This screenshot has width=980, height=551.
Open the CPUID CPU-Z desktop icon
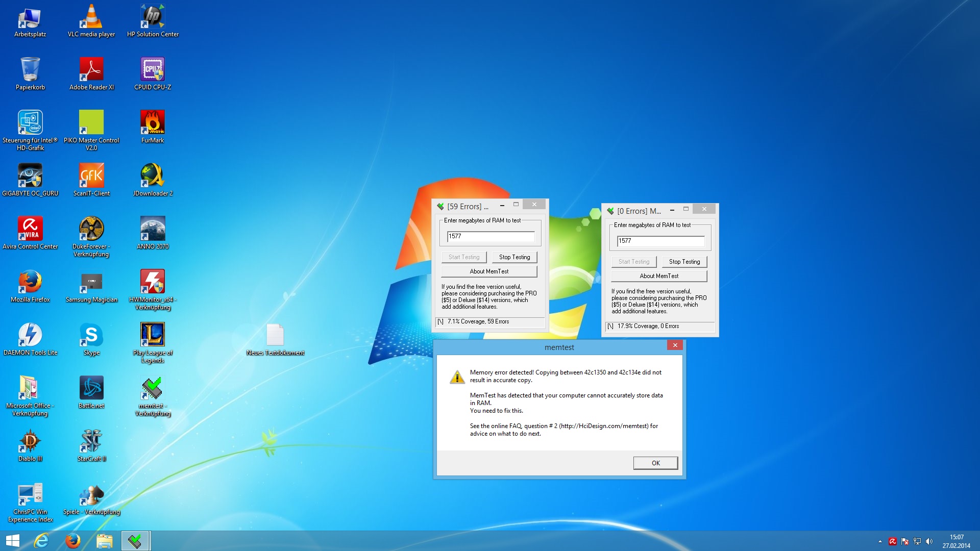(x=152, y=69)
